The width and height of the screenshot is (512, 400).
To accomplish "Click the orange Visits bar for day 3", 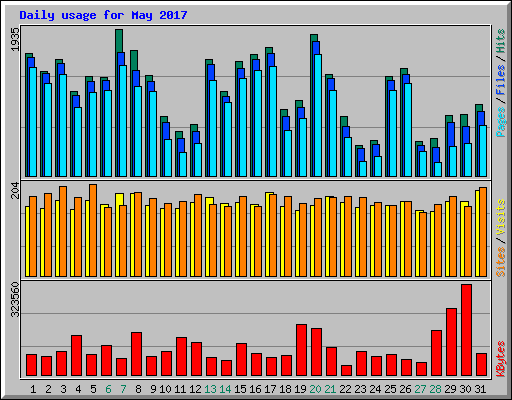I will tap(63, 231).
